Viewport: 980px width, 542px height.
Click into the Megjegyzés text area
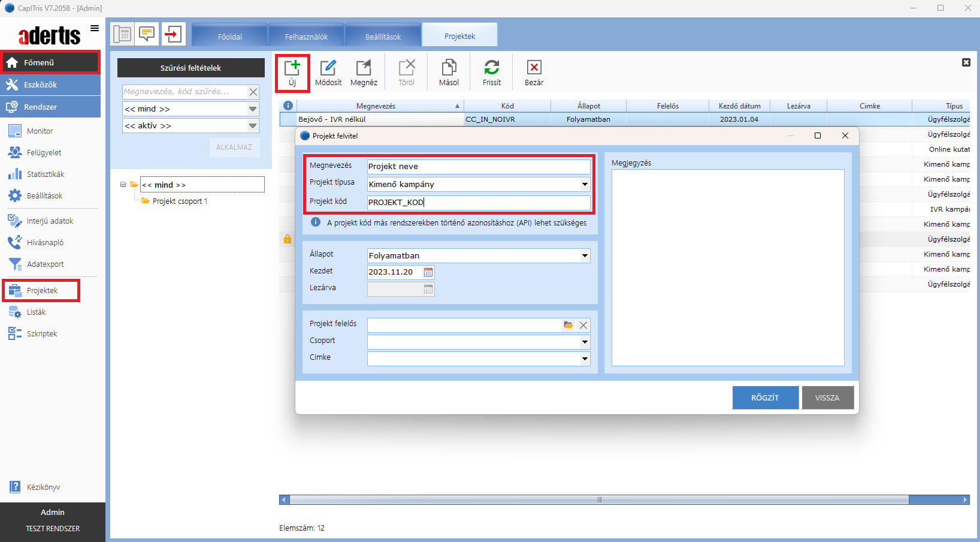tap(727, 267)
